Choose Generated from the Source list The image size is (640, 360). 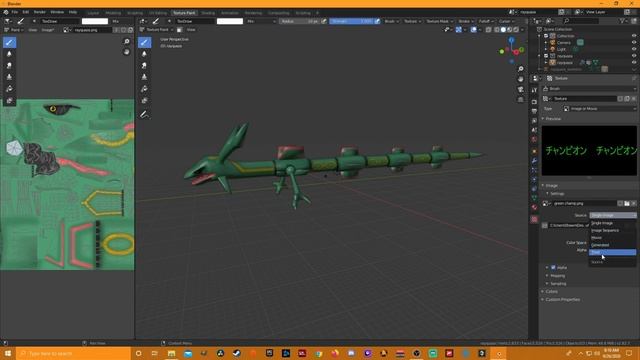pyautogui.click(x=612, y=245)
